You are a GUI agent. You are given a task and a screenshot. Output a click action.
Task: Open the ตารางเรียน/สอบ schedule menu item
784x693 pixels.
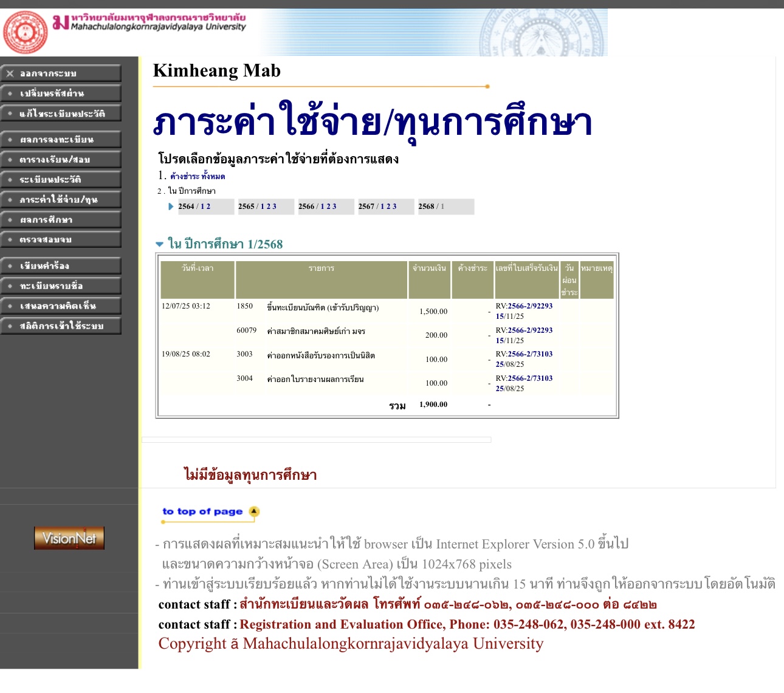[61, 160]
